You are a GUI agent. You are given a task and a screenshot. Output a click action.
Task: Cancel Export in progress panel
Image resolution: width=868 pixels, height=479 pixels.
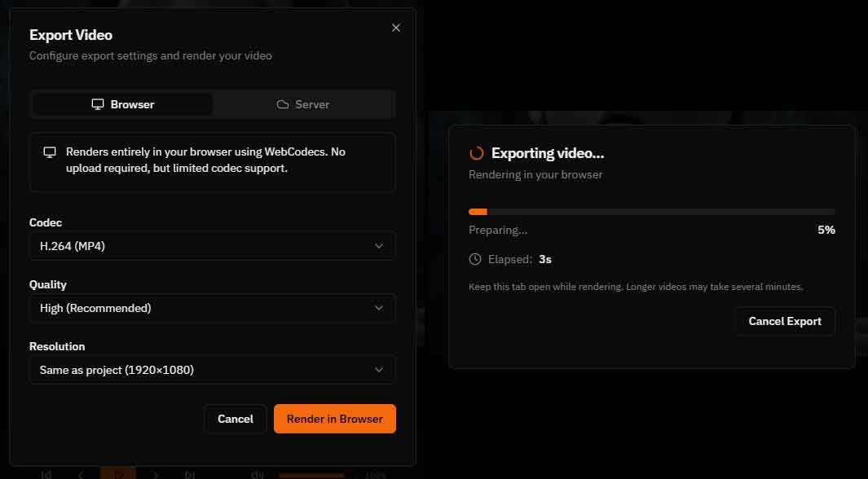[784, 321]
